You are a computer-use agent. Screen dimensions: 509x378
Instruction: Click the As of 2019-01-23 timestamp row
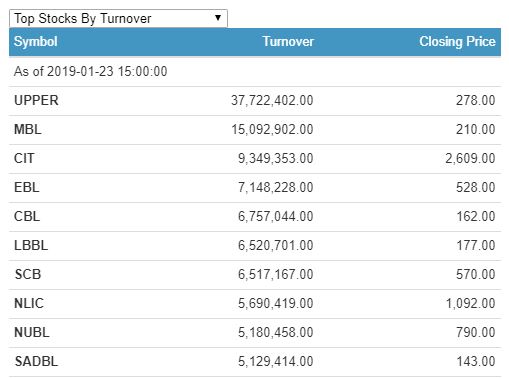[255, 72]
